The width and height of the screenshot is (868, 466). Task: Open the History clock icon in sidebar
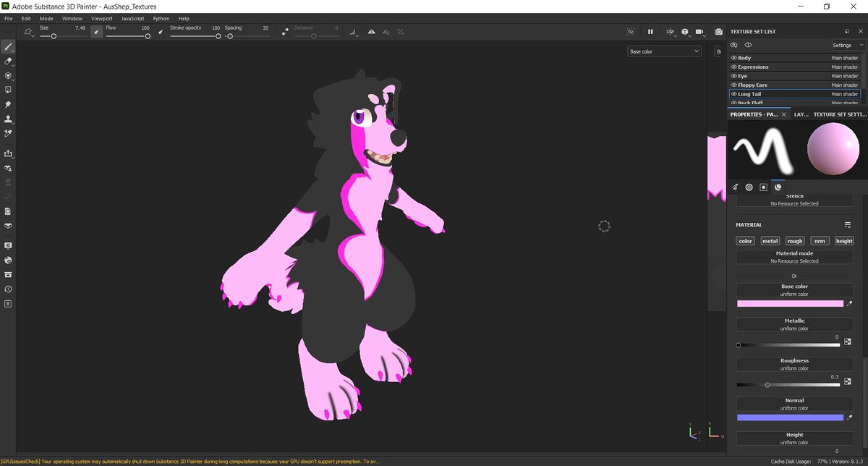coord(8,289)
